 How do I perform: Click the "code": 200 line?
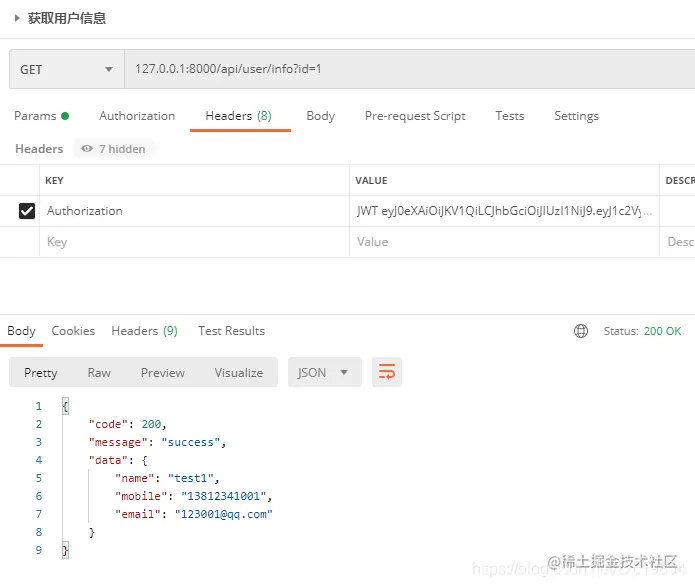(x=127, y=424)
